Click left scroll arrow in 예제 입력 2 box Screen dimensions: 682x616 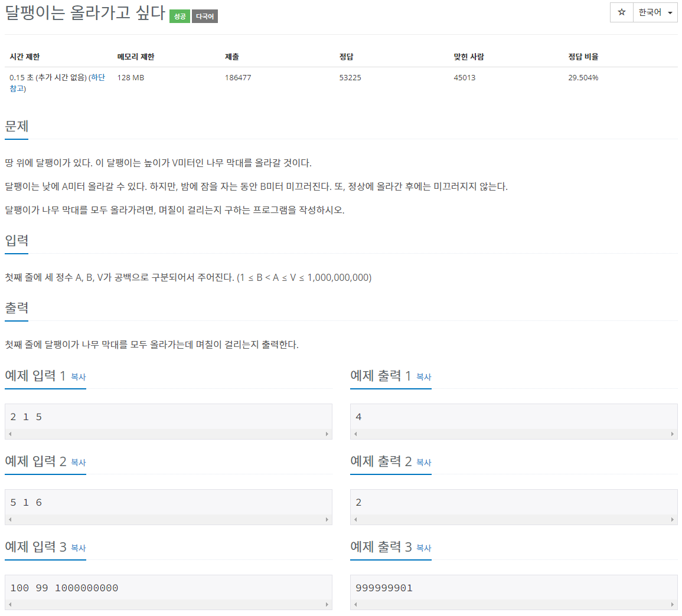point(10,519)
